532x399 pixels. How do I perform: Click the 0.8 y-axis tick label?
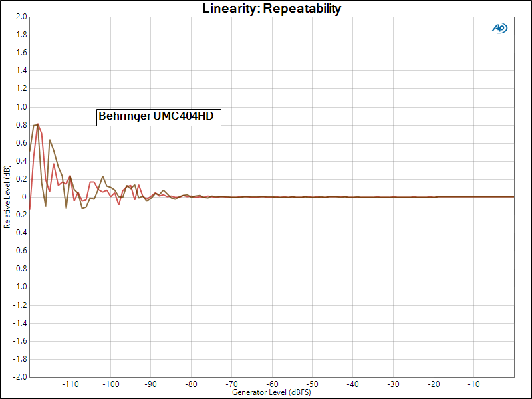coord(21,125)
